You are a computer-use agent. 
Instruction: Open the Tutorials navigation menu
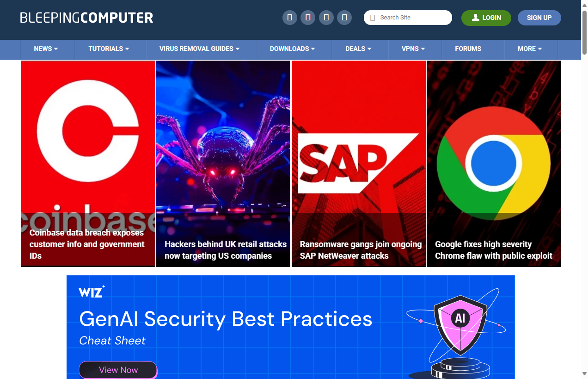point(109,49)
